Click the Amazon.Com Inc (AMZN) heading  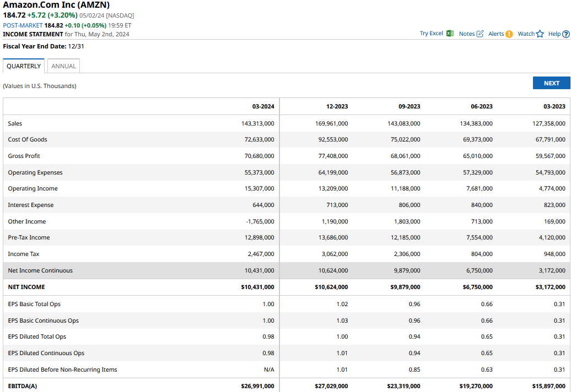pos(56,5)
